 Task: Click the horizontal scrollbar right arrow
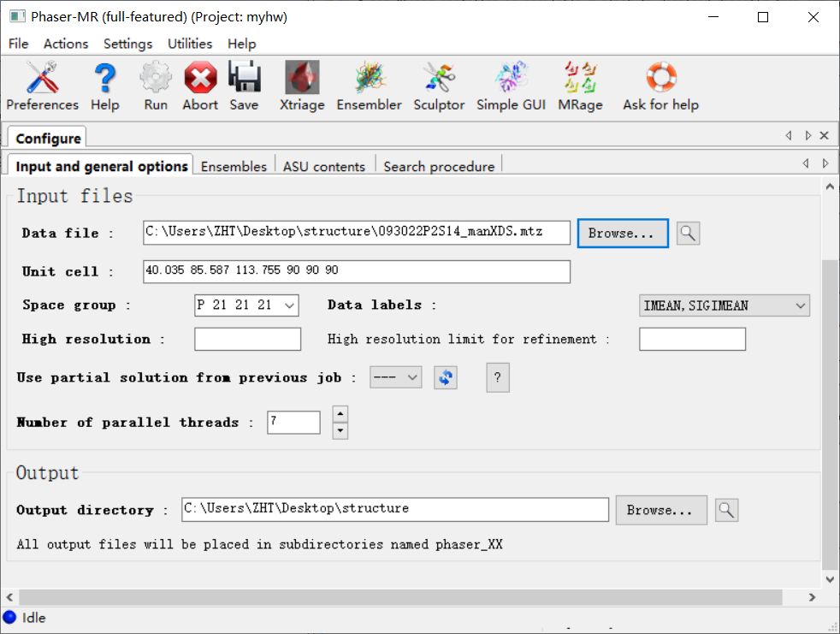(x=812, y=597)
